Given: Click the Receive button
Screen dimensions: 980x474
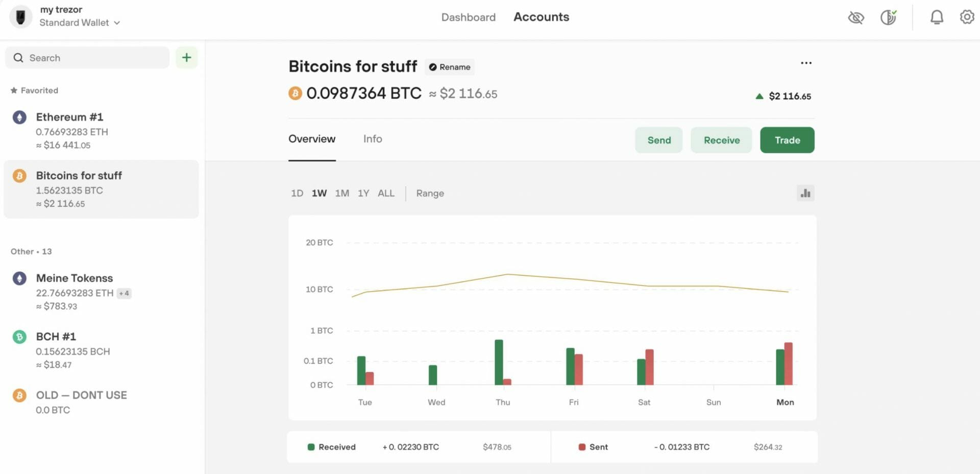Looking at the screenshot, I should 721,140.
